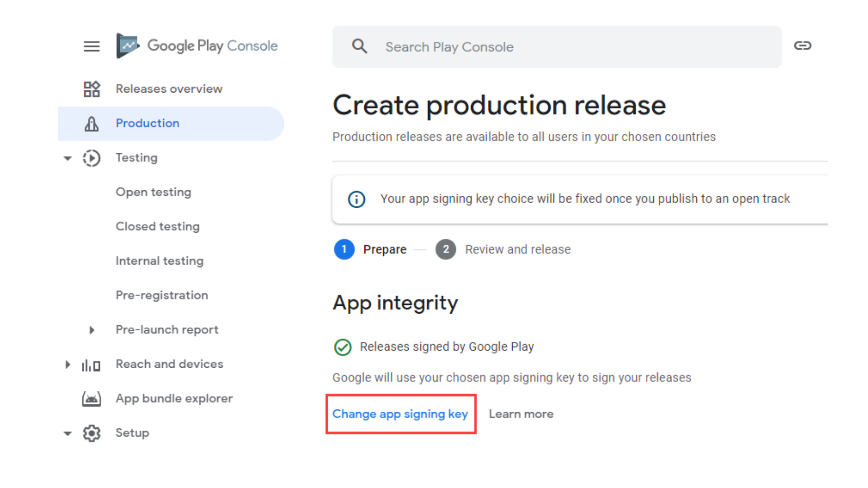The height and width of the screenshot is (488, 868).
Task: Collapse the Setup section arrow
Action: [x=68, y=433]
